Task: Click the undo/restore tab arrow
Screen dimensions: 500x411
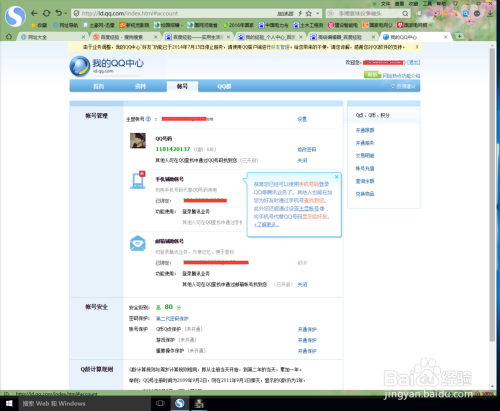Action: pyautogui.click(x=59, y=13)
